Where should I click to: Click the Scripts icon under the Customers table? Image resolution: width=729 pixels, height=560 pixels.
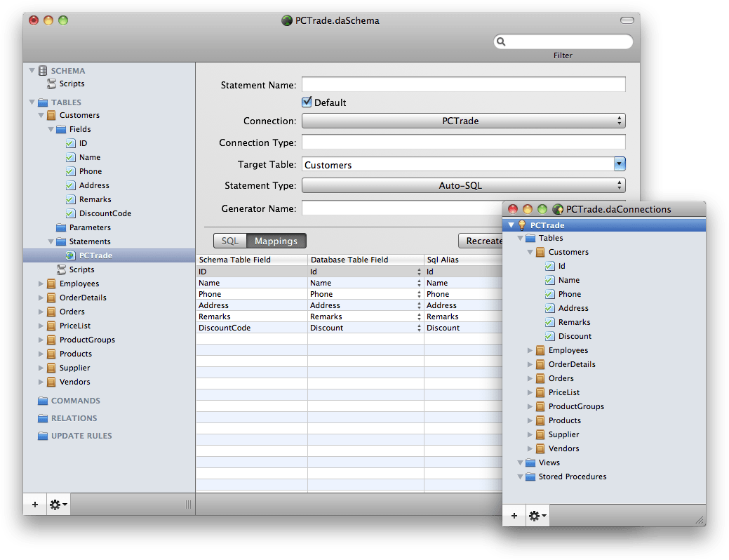[x=62, y=269]
